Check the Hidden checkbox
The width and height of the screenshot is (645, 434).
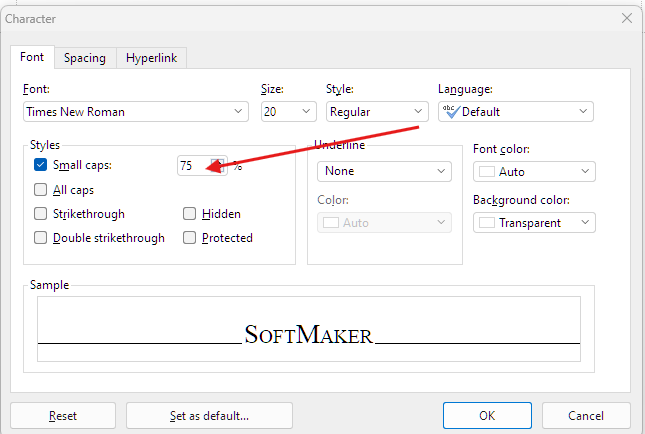click(189, 214)
